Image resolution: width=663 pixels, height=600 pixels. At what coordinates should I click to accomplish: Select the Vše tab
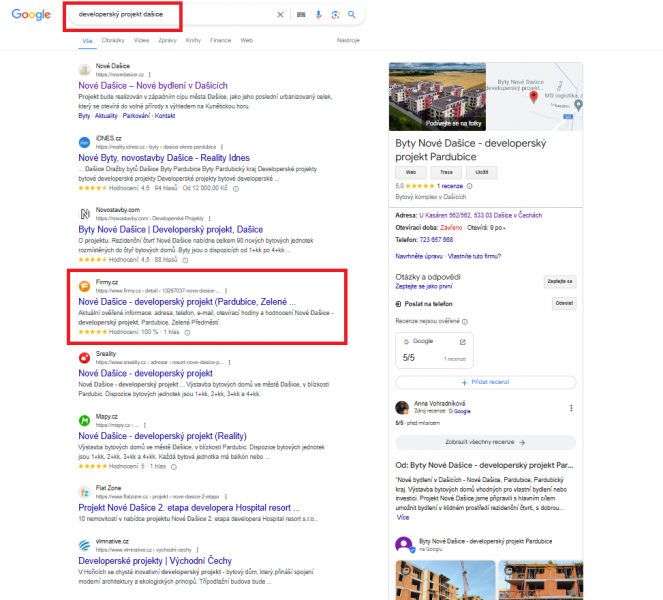click(x=88, y=41)
